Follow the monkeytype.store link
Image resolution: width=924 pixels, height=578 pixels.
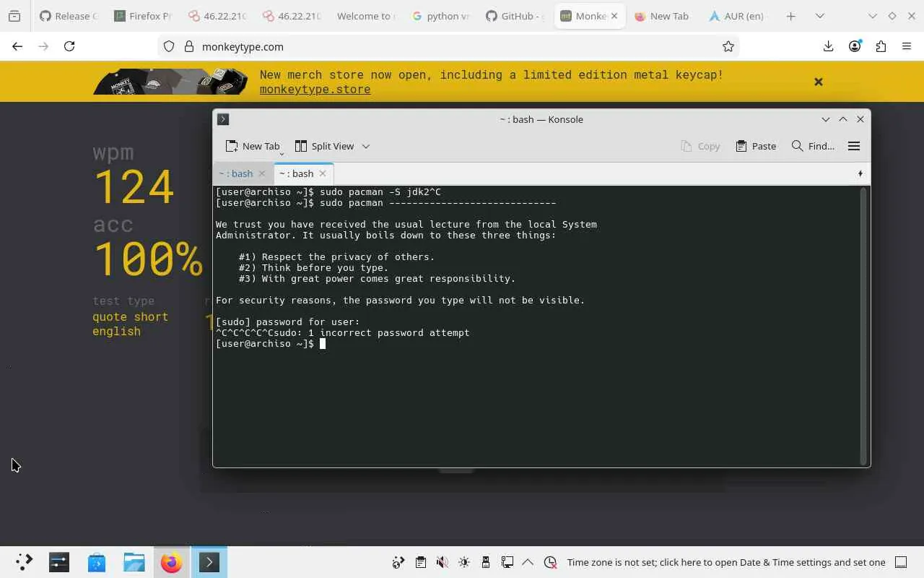click(315, 90)
